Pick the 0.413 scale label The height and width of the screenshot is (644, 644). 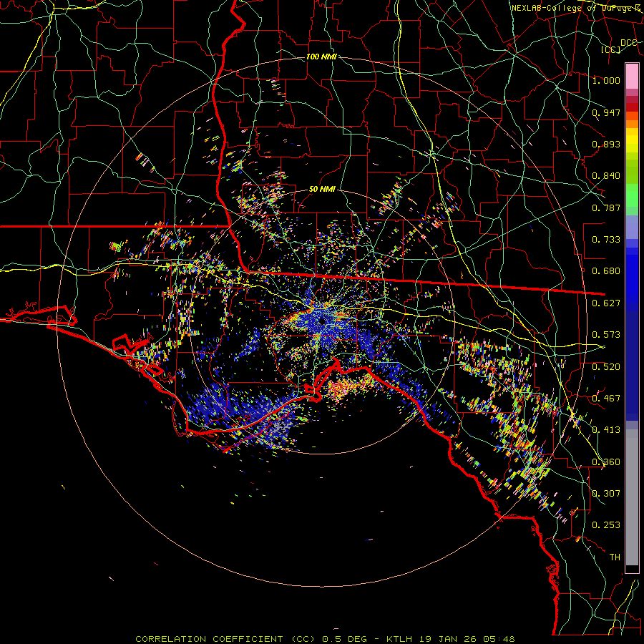pyautogui.click(x=606, y=430)
